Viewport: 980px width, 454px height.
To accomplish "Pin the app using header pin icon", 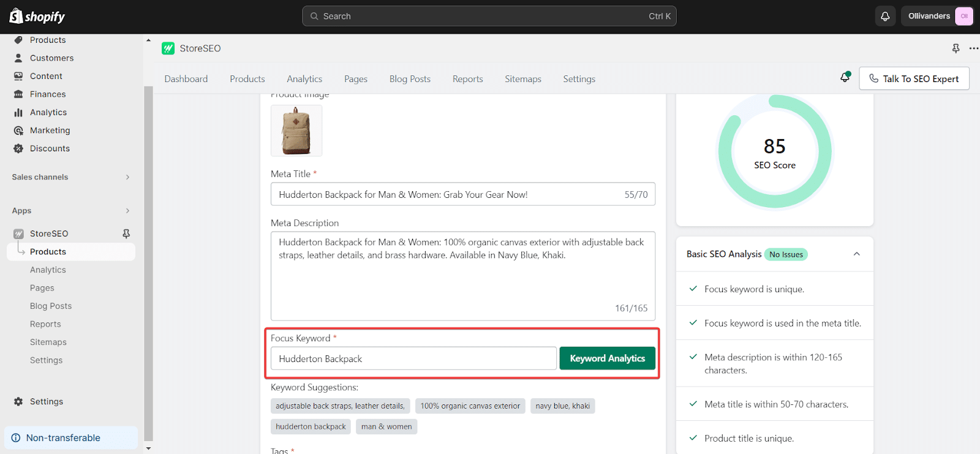I will tap(956, 48).
